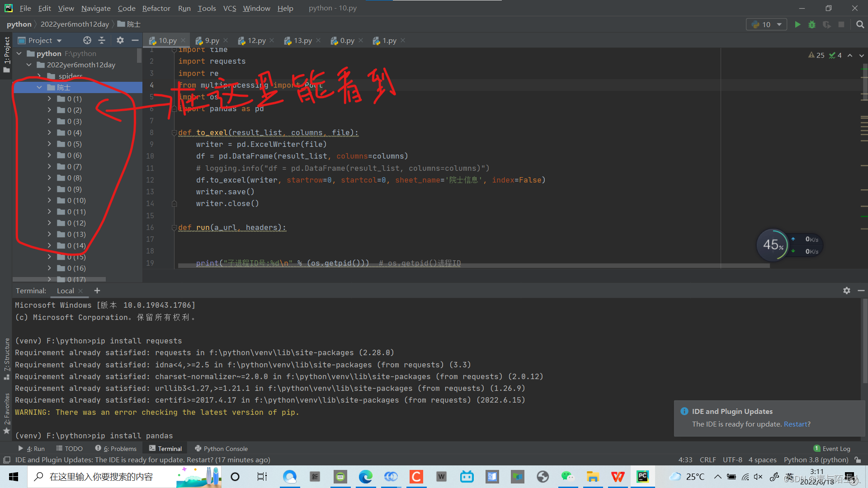
Task: Add new terminal session with plus icon
Action: pyautogui.click(x=97, y=291)
